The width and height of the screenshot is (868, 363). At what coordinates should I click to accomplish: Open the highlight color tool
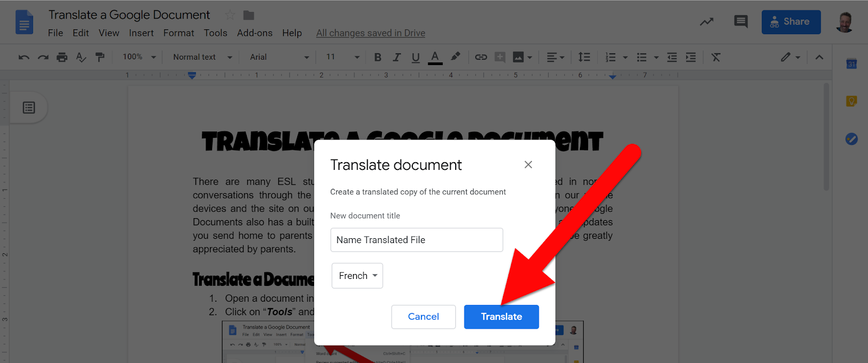[456, 56]
